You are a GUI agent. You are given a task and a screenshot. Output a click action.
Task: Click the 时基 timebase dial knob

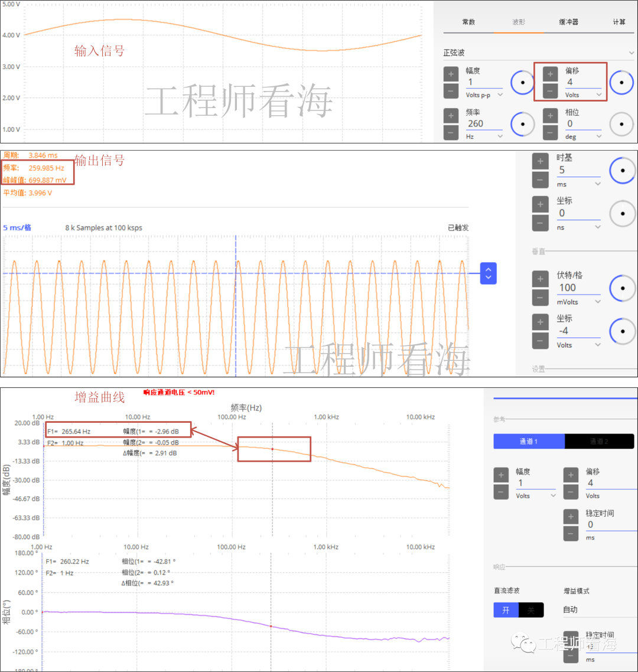point(622,170)
